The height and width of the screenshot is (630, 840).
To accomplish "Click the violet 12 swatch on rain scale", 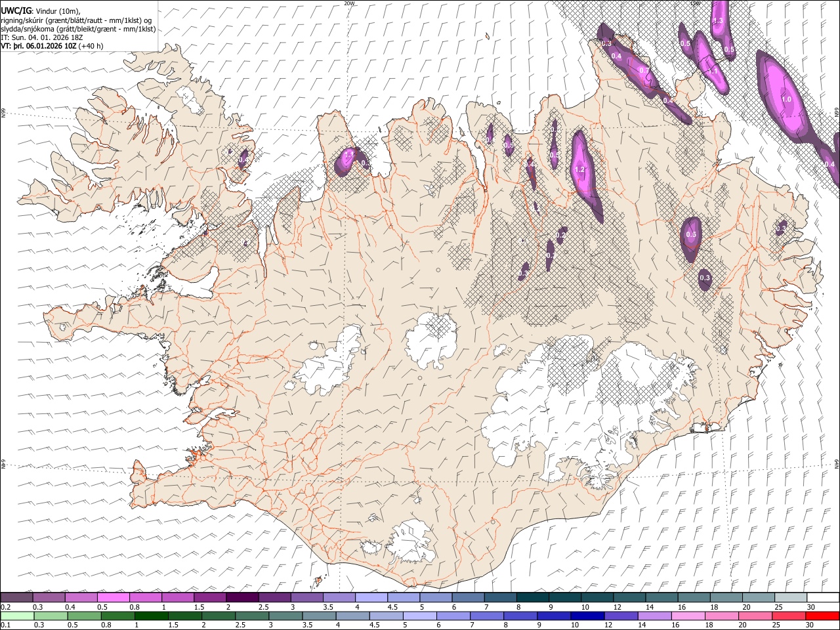I will point(621,616).
